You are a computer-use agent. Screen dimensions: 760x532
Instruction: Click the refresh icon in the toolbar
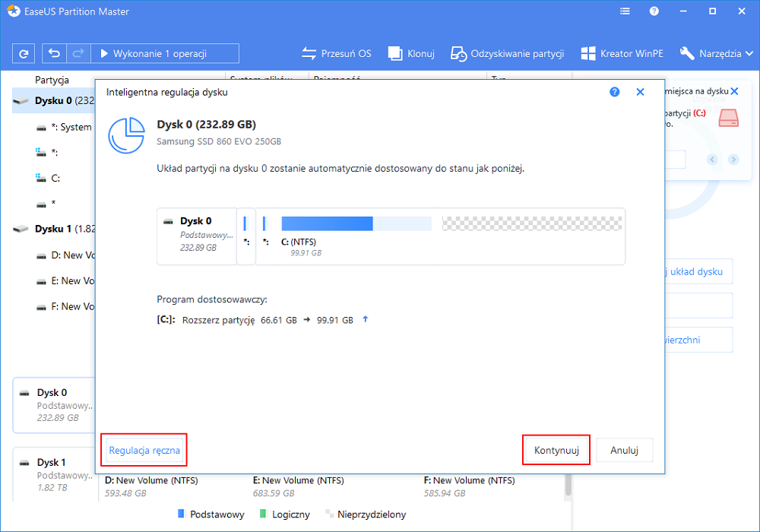24,54
